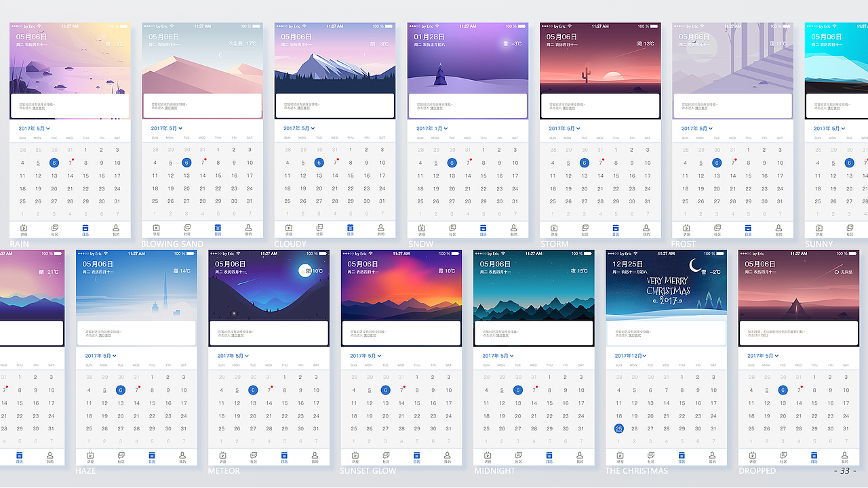Choose date 12 in the DROPPED calendar
Image resolution: width=868 pixels, height=488 pixels.
tap(767, 403)
